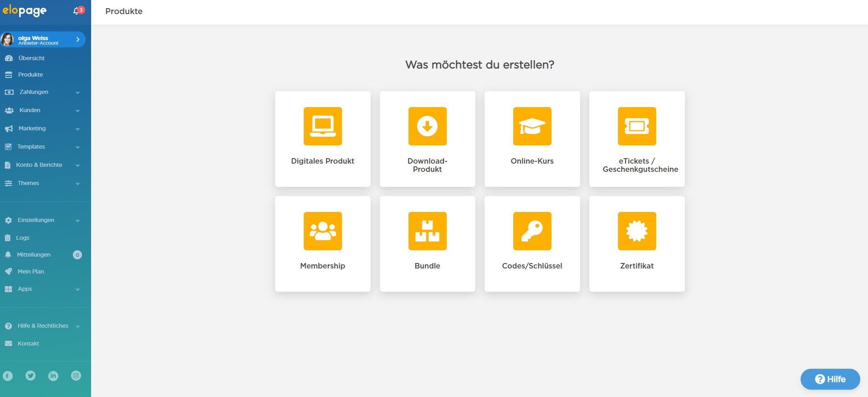Open the LinkedIn social icon

[53, 376]
